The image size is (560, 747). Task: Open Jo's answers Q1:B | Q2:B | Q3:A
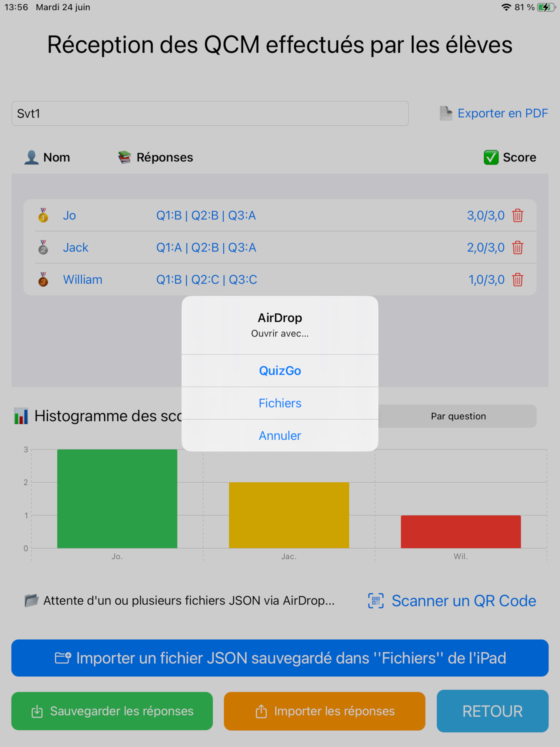pos(206,215)
